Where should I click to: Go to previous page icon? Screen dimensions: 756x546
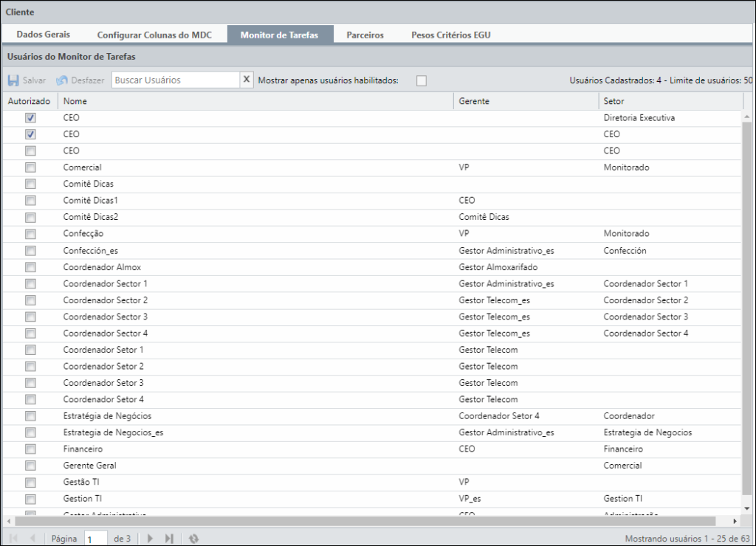(32, 539)
